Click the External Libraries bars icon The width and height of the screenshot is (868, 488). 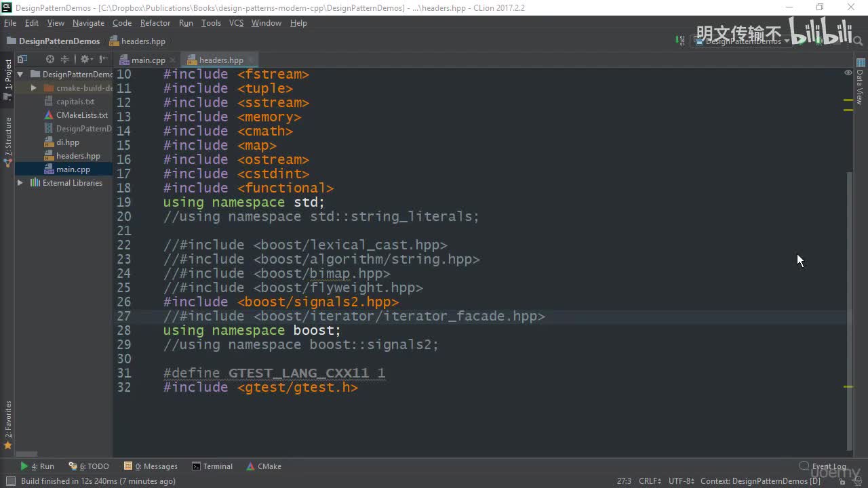(x=35, y=183)
